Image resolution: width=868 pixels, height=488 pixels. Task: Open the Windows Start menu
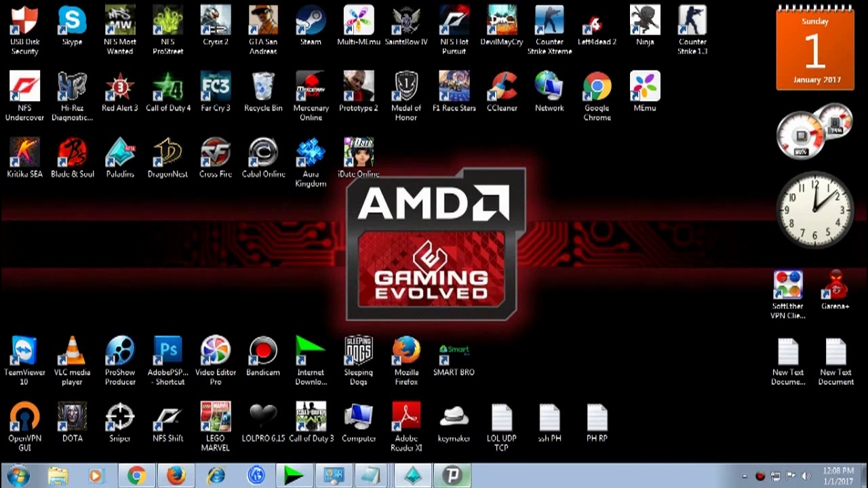coord(18,476)
